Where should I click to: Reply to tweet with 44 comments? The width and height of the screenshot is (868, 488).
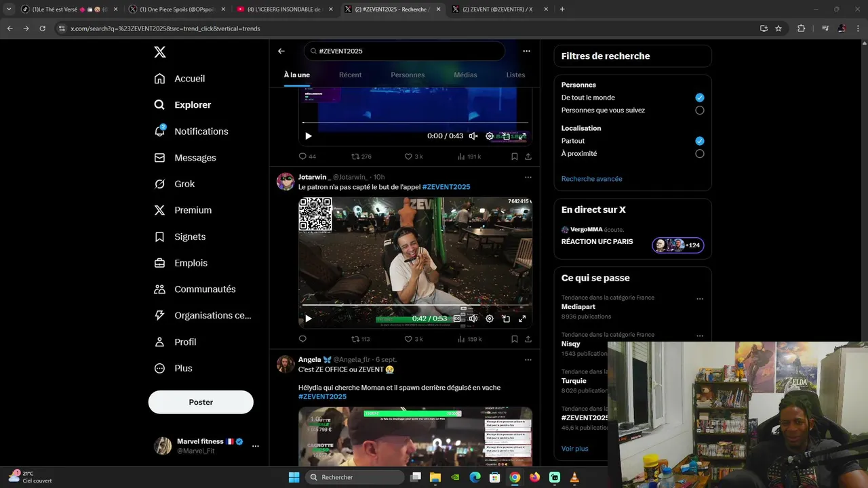pos(307,157)
